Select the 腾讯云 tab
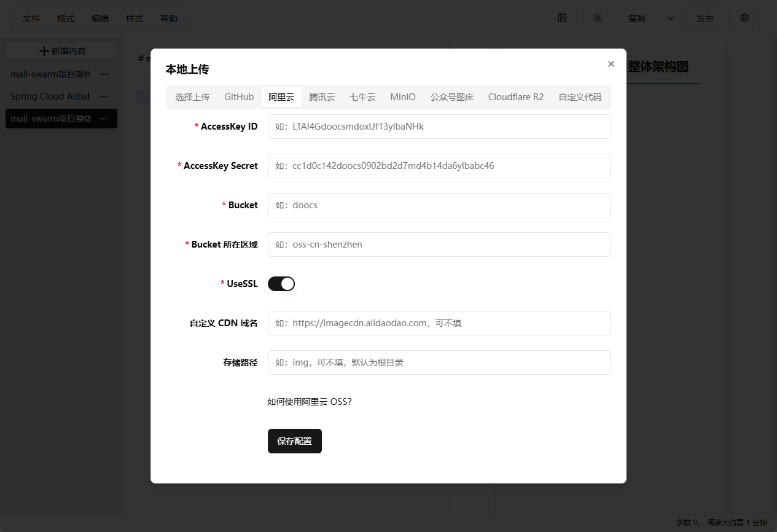Image resolution: width=777 pixels, height=532 pixels. point(322,97)
